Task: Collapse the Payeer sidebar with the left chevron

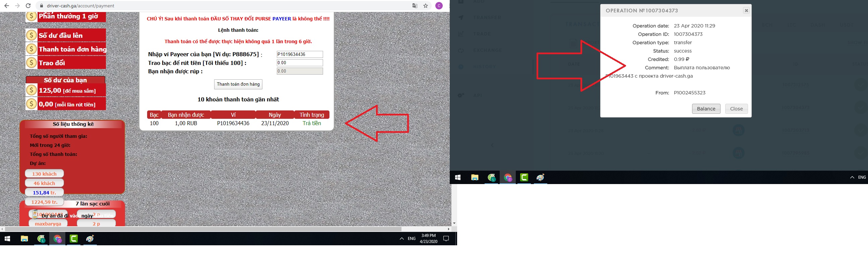Action: 492,145
